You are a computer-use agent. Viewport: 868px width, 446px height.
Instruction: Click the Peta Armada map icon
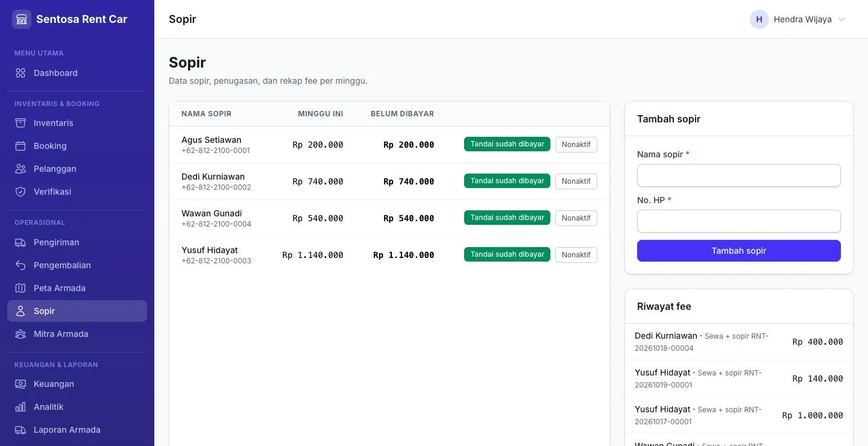pos(20,288)
